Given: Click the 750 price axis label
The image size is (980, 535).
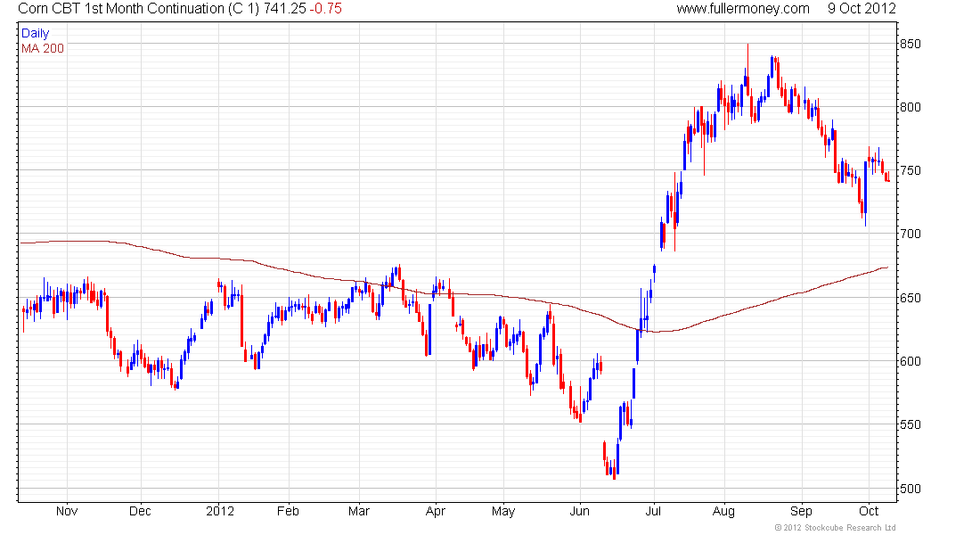Looking at the screenshot, I should (x=910, y=171).
